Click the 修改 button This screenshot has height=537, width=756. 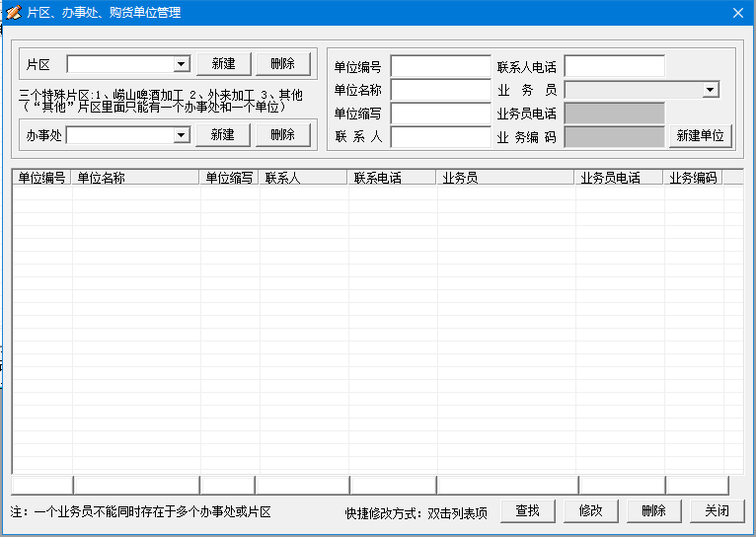click(x=591, y=510)
